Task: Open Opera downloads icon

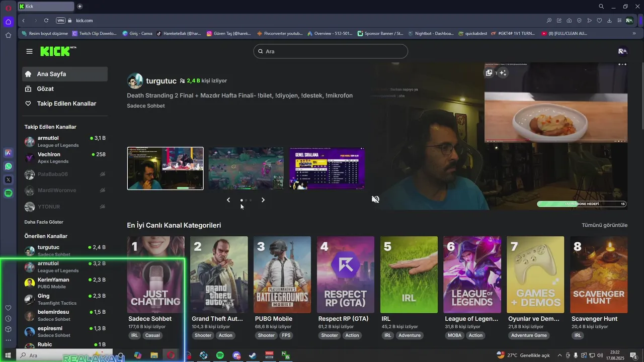Action: point(609,21)
